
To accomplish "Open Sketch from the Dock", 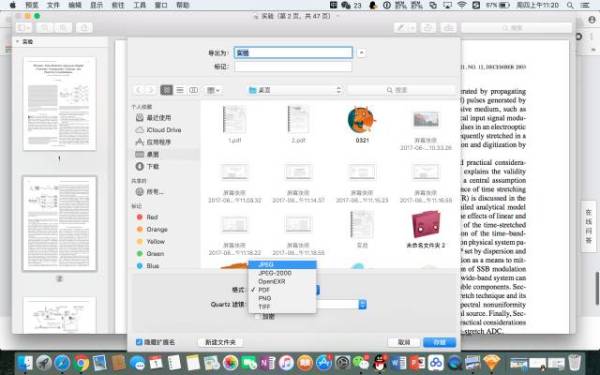I will 492,362.
